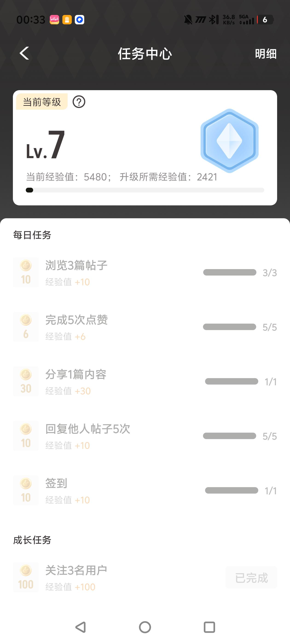
Task: Tap the 30-coin icon for share task
Action: tap(26, 381)
